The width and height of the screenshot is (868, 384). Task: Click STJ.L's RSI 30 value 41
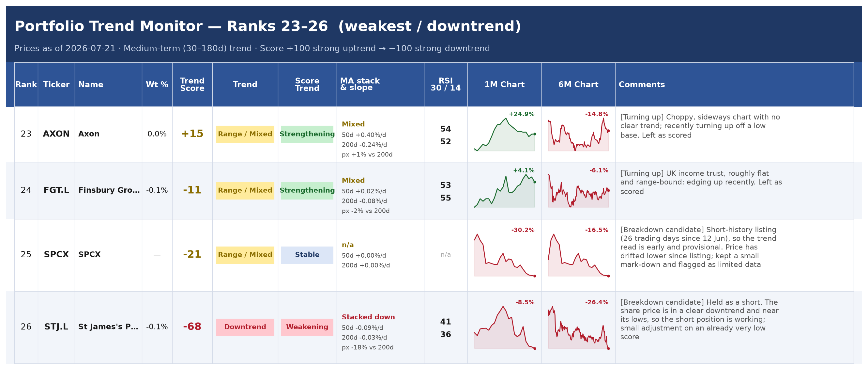pyautogui.click(x=446, y=322)
